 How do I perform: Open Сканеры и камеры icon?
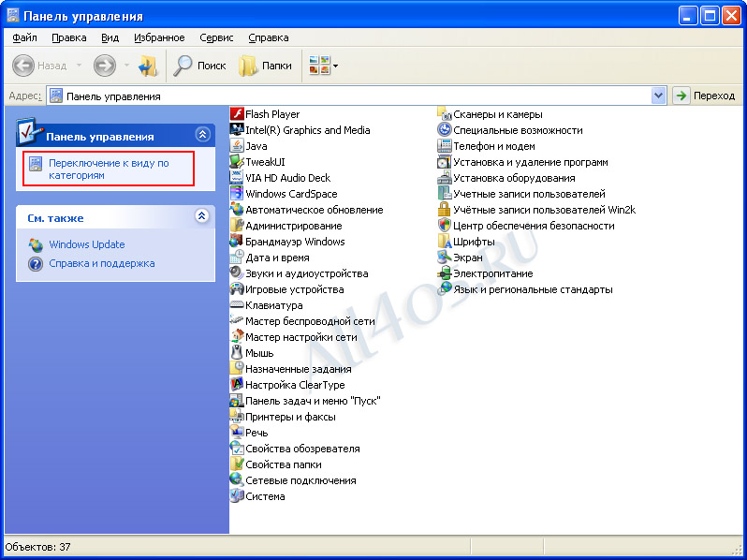point(445,114)
